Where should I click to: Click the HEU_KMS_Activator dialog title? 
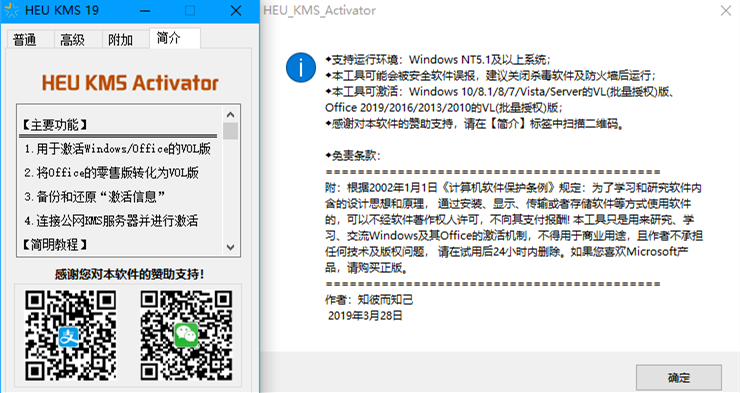320,10
